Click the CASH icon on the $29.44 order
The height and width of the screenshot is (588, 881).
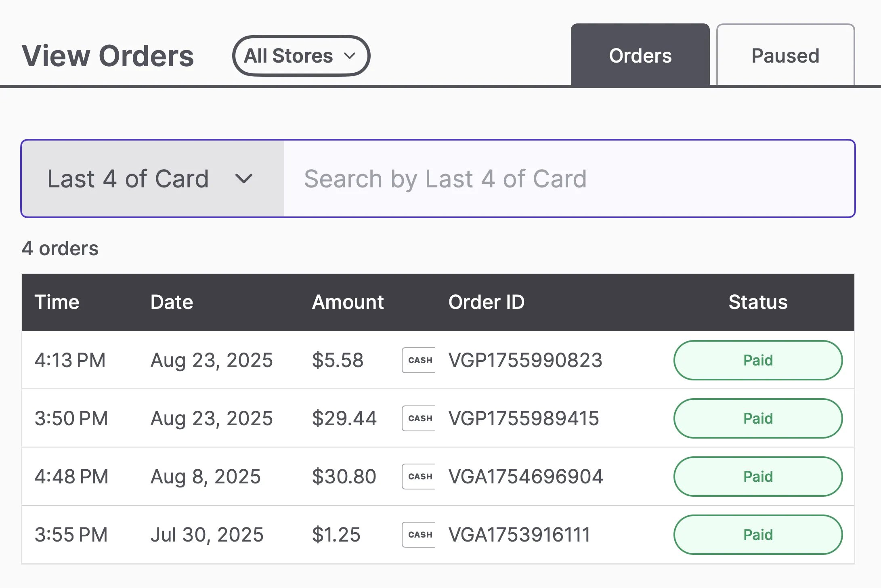pos(419,418)
